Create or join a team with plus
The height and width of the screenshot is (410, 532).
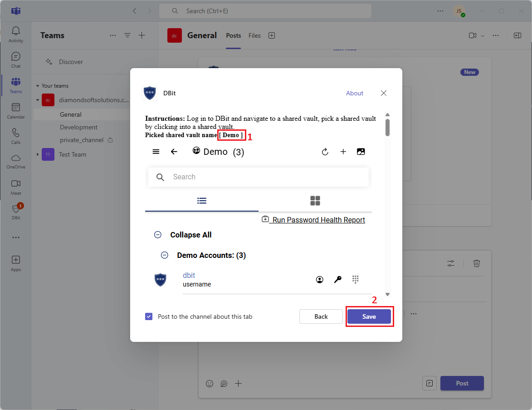(142, 35)
